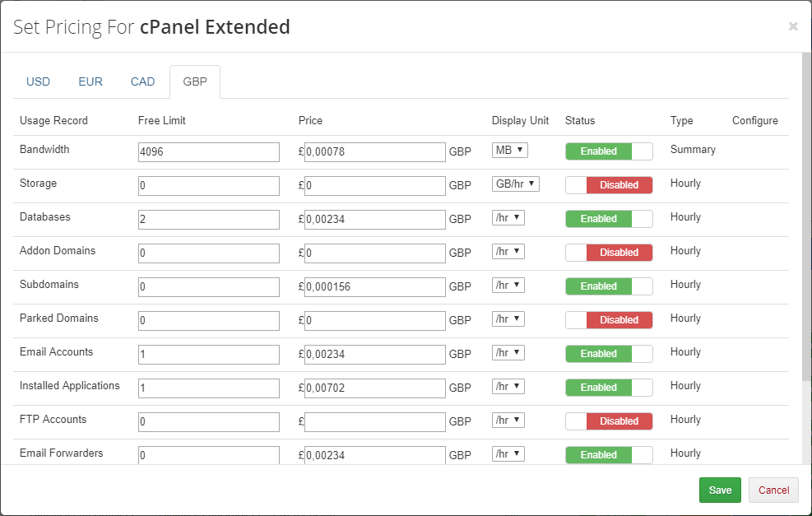This screenshot has width=812, height=516.
Task: Disable the Databases status toggle
Action: tap(609, 219)
